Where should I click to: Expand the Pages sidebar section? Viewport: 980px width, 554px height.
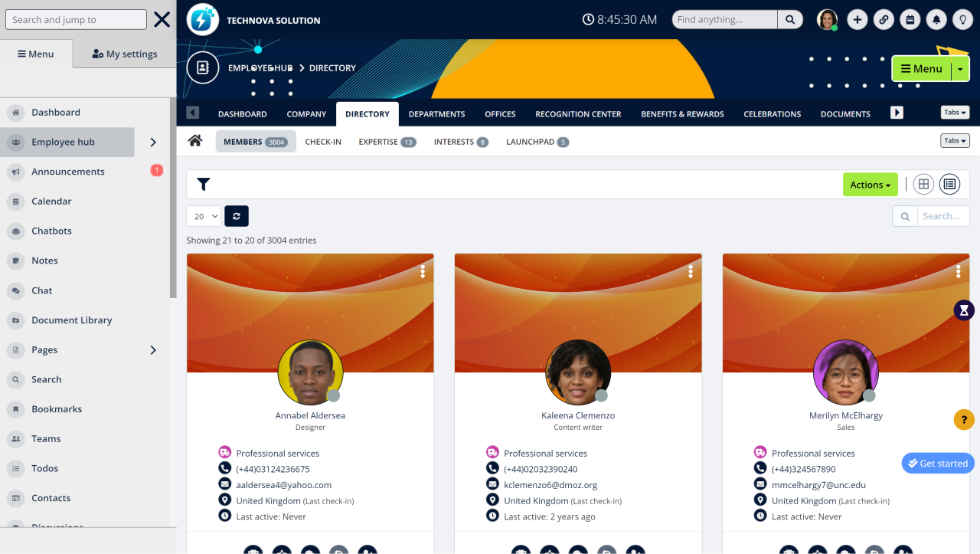tap(152, 349)
